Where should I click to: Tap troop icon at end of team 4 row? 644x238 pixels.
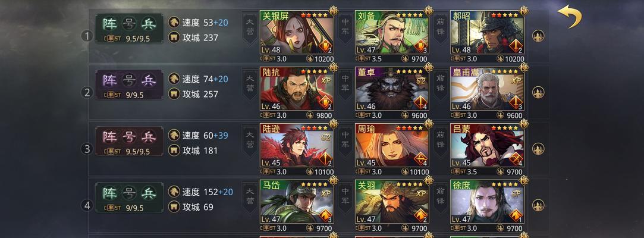[538, 205]
